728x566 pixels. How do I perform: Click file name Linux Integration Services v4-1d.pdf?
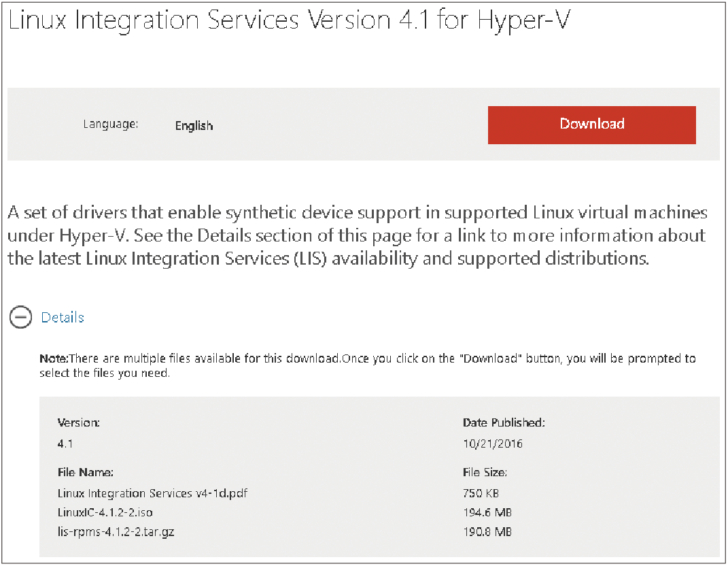[x=152, y=493]
